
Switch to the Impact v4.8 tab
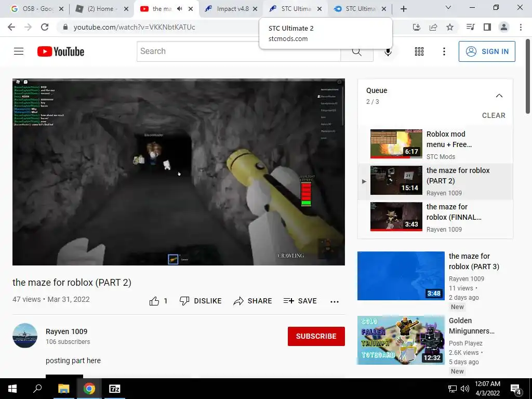[231, 9]
